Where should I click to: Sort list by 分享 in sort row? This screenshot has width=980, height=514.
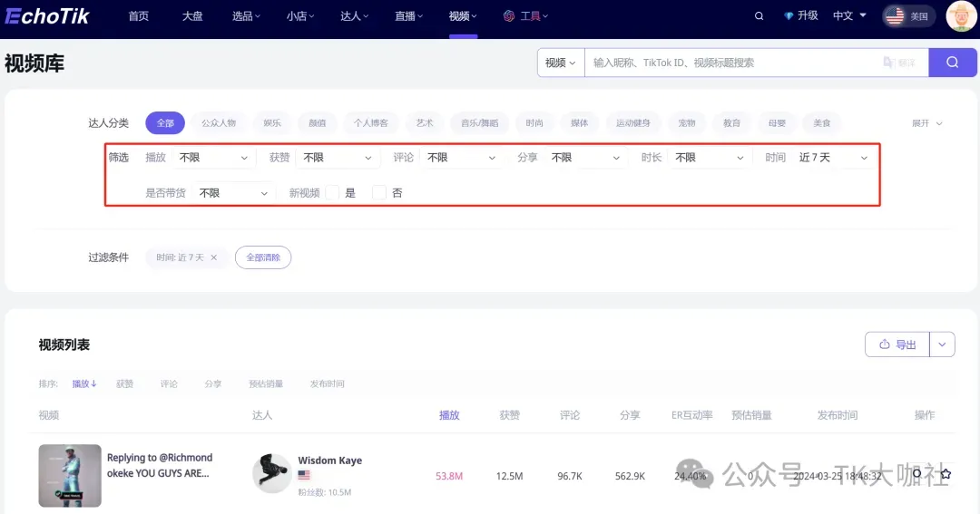click(213, 383)
